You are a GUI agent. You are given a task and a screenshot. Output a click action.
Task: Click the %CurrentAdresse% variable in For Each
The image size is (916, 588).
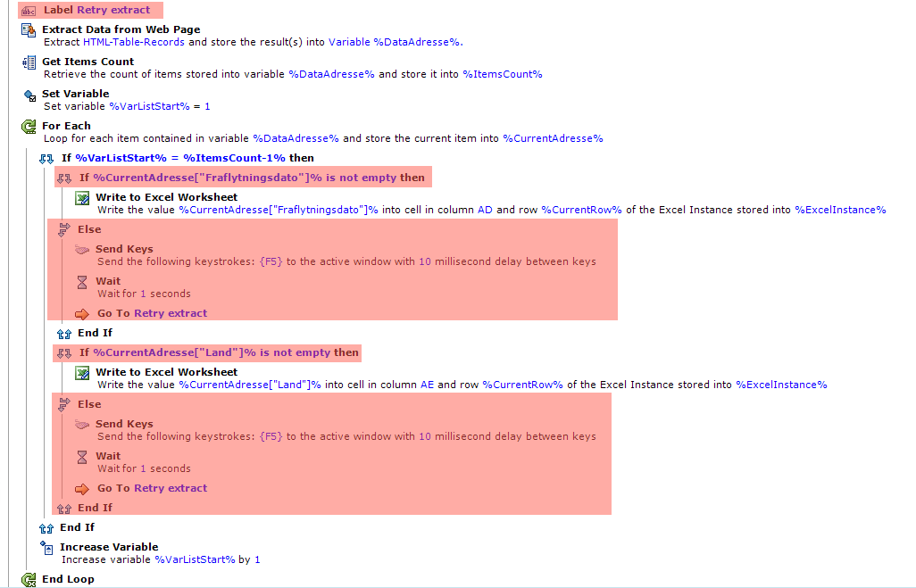[x=553, y=138]
